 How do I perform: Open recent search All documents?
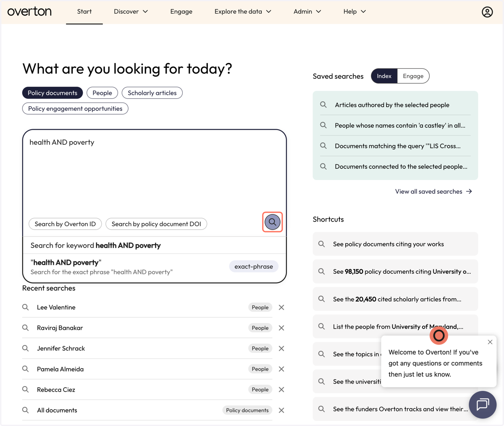click(x=57, y=410)
